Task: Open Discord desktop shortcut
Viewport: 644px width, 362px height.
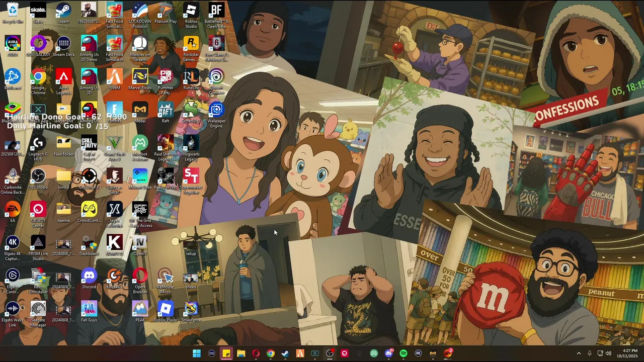Action: 89,279
